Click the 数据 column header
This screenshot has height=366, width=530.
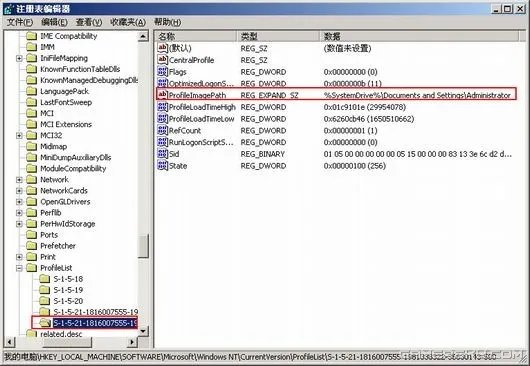[419, 36]
